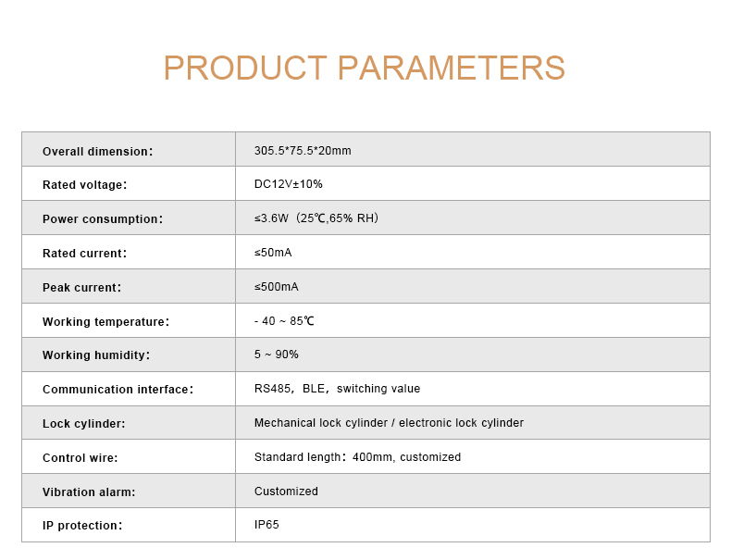This screenshot has width=731, height=560.
Task: Click the PRODUCT PARAMETERS heading
Action: click(365, 68)
